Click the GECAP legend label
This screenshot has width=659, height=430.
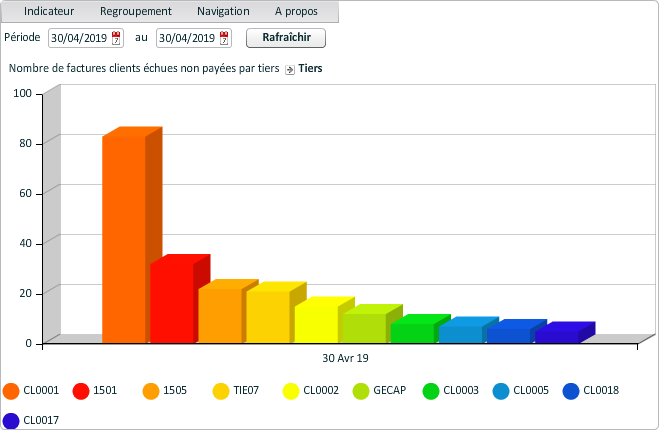[x=390, y=390]
